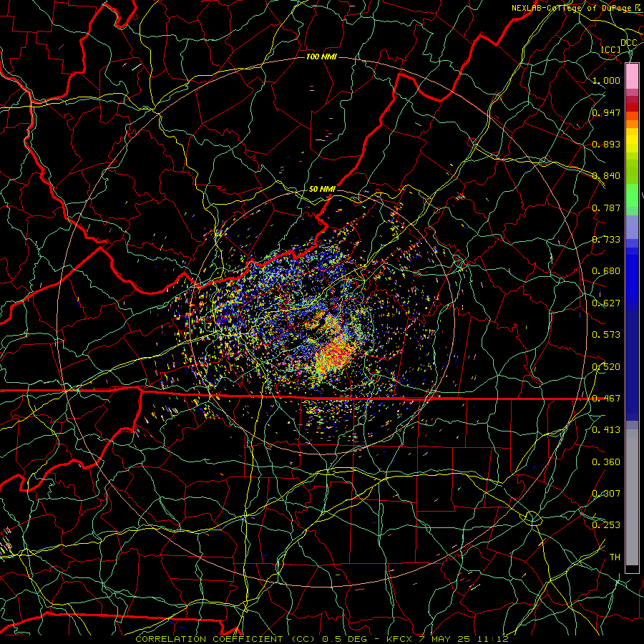Screen dimensions: 644x644
Task: Select the pink color band at legend top
Action: click(632, 77)
